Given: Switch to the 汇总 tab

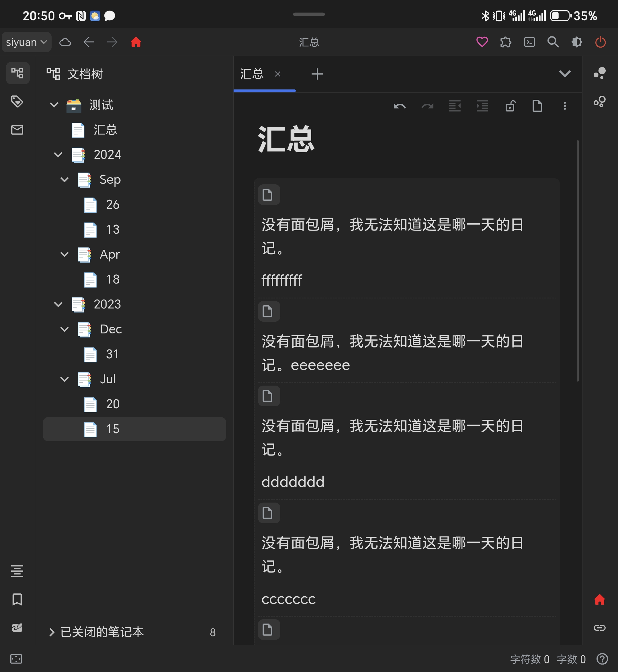Looking at the screenshot, I should (x=252, y=74).
